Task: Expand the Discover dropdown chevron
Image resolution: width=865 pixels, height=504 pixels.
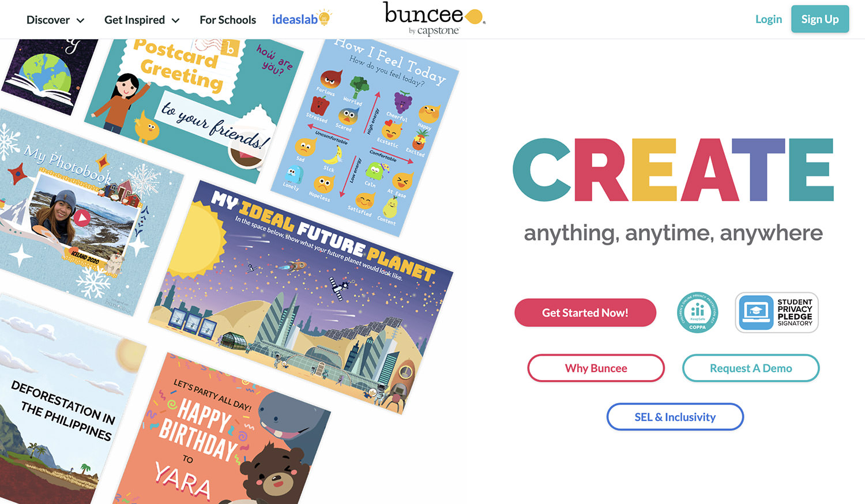Action: pyautogui.click(x=81, y=20)
